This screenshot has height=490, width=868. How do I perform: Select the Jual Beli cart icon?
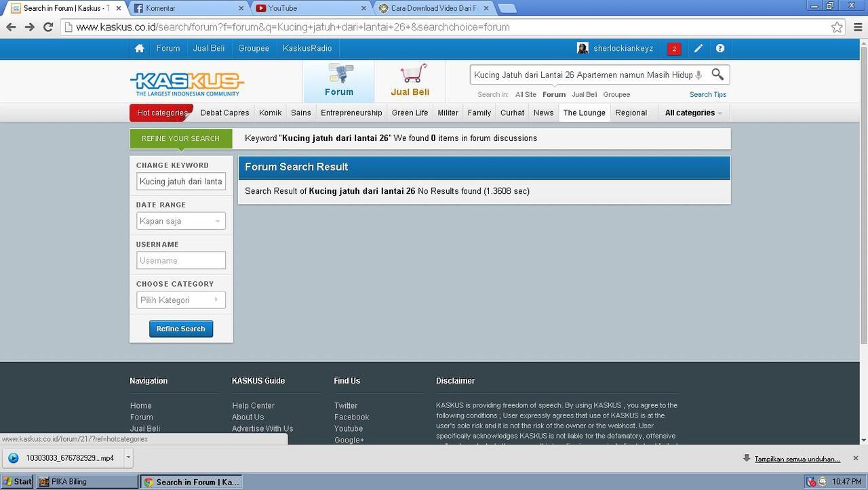pyautogui.click(x=412, y=73)
